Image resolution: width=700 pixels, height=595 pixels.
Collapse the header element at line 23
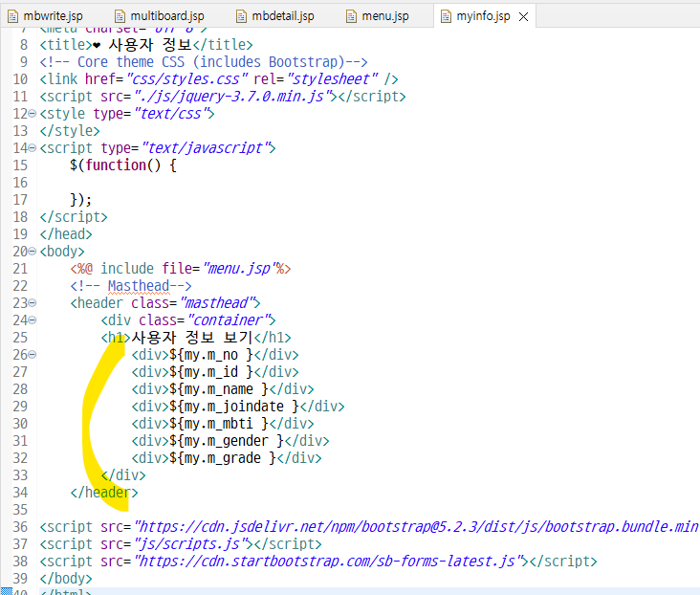pyautogui.click(x=33, y=303)
